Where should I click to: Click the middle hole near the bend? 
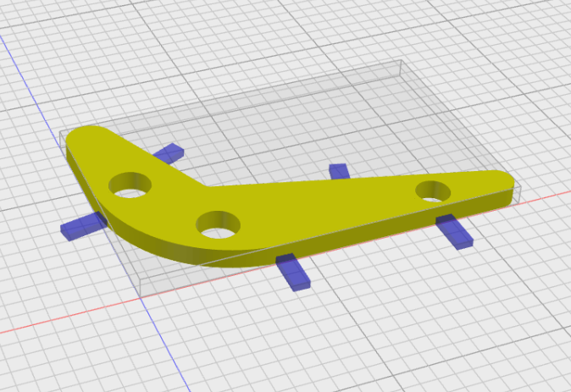[x=218, y=224]
